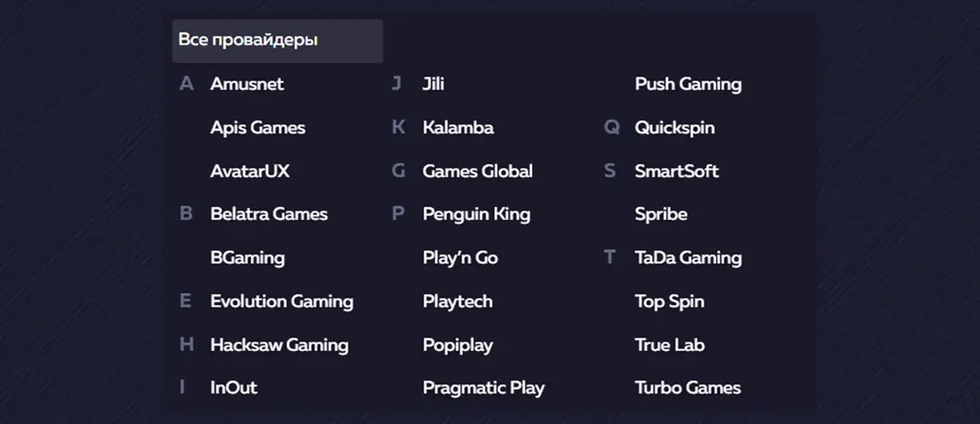Screen dimensions: 980x424
Task: Select Evolution Gaming provider
Action: [282, 302]
